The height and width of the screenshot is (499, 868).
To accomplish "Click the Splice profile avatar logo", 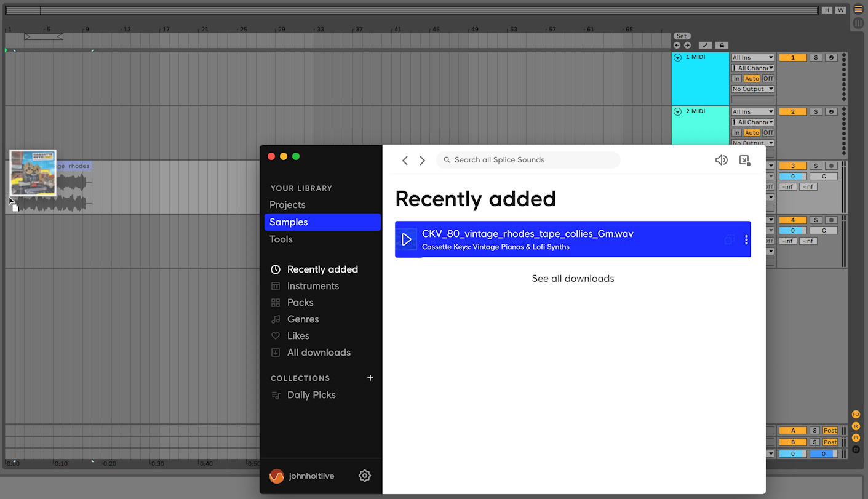I will point(277,476).
